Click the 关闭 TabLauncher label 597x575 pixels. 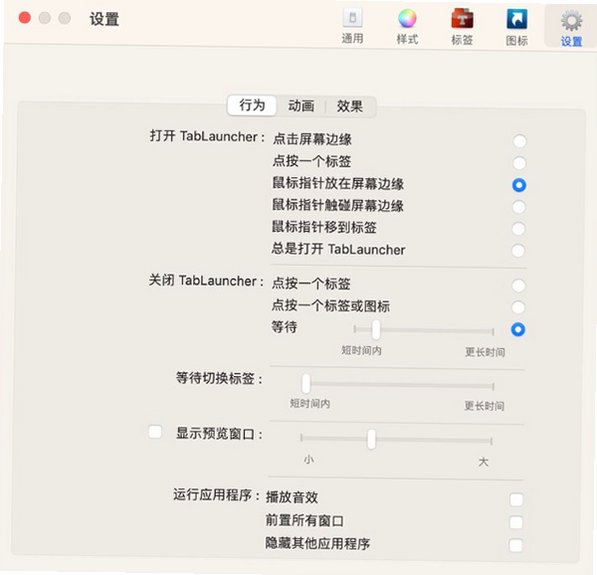coord(206,281)
